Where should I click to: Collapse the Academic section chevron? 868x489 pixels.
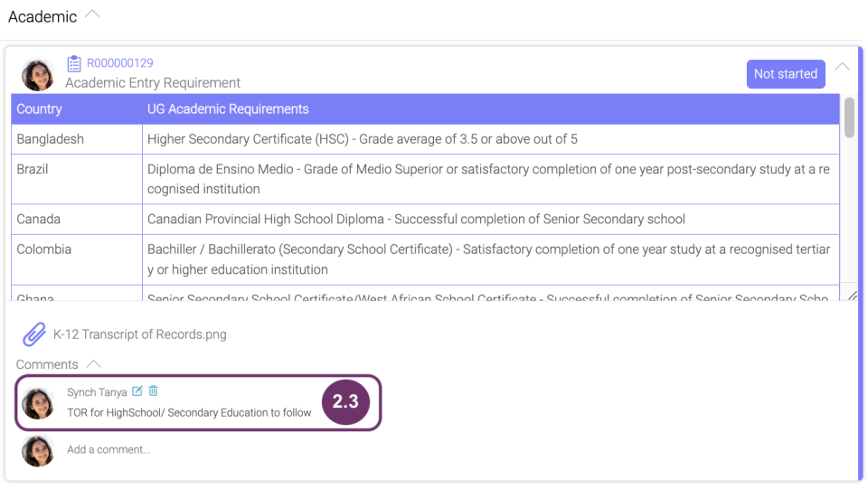[92, 14]
